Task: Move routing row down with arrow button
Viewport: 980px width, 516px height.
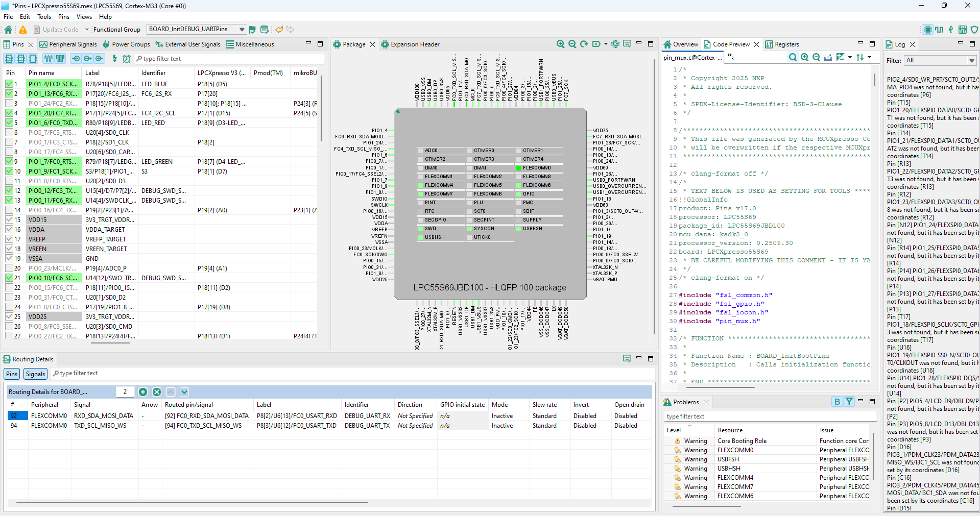Action: point(184,392)
